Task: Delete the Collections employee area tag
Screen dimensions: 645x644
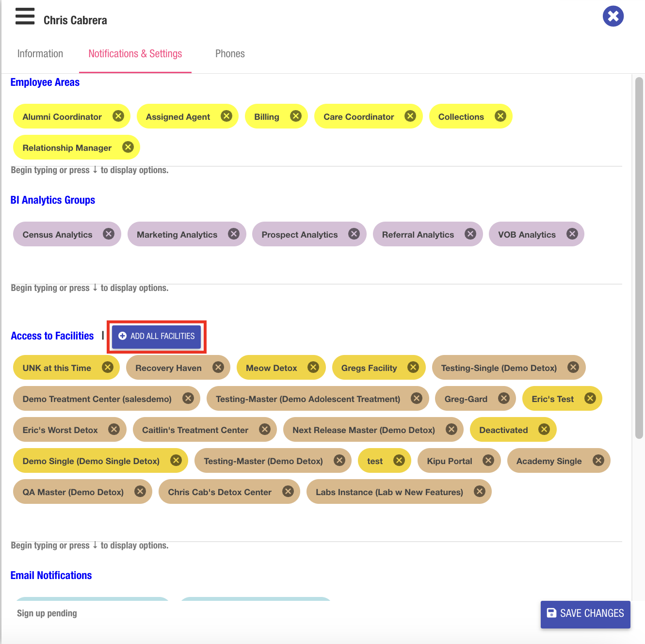Action: point(500,116)
